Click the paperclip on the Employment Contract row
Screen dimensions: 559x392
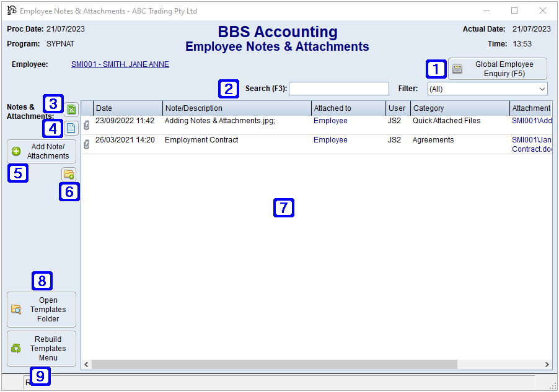tap(87, 140)
